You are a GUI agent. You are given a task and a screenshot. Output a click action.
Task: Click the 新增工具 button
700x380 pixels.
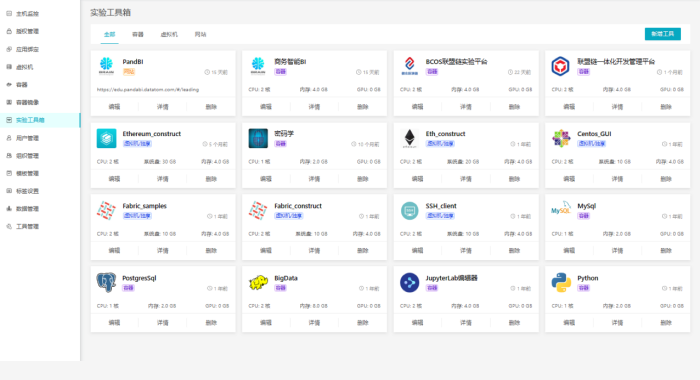point(662,34)
